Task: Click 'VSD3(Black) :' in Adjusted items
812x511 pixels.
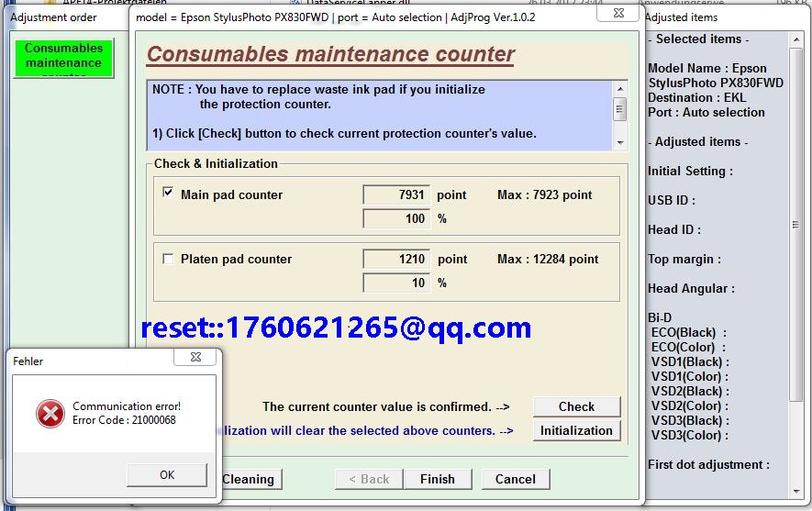Action: tap(690, 420)
